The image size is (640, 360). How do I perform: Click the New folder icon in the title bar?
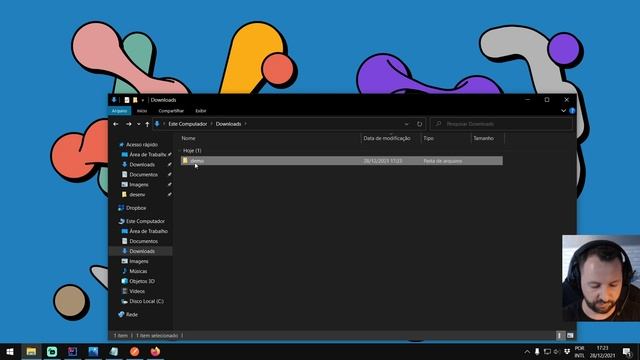coord(135,100)
